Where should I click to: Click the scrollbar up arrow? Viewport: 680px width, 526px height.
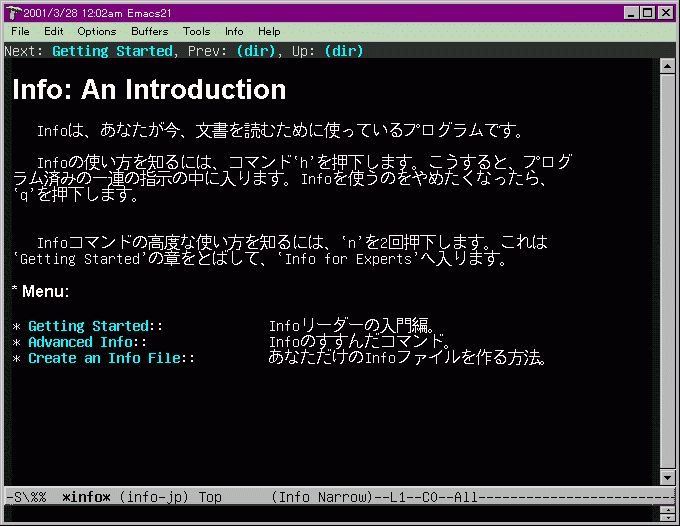pyautogui.click(x=667, y=66)
